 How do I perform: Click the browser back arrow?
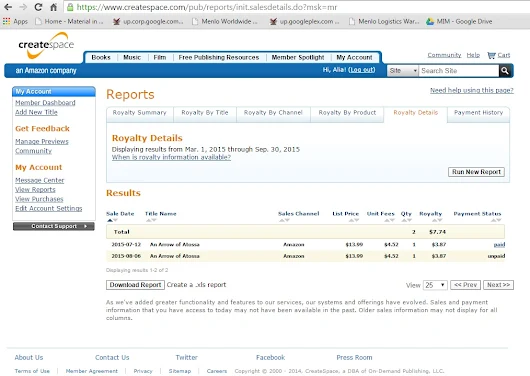click(8, 7)
